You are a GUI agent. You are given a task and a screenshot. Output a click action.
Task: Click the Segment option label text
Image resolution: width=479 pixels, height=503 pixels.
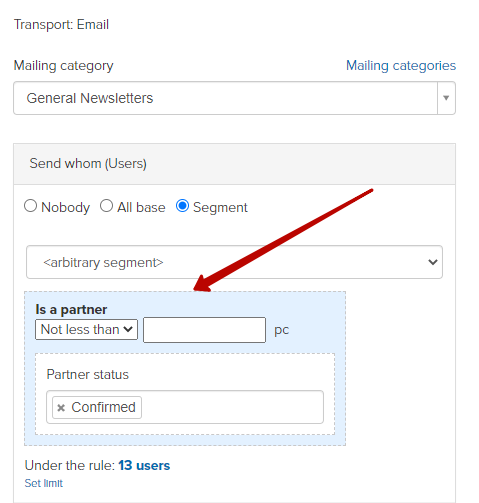click(220, 207)
